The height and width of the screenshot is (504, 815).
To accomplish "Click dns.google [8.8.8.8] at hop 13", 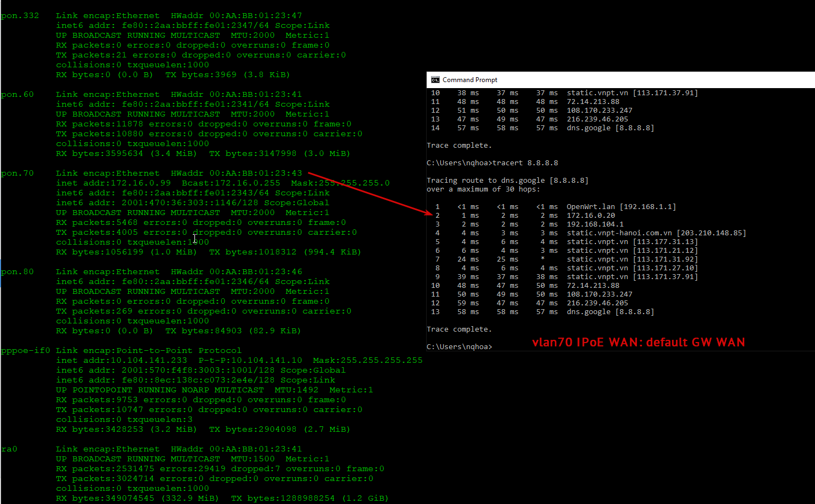I will tap(611, 311).
